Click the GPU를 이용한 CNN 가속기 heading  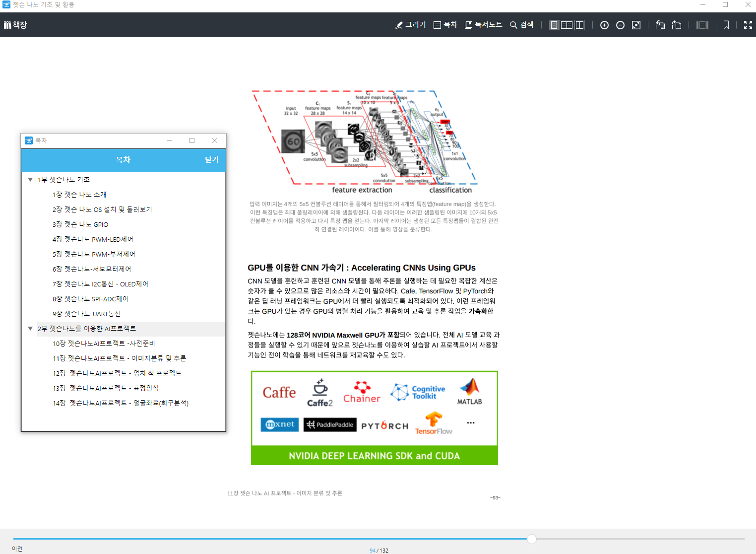click(x=362, y=268)
